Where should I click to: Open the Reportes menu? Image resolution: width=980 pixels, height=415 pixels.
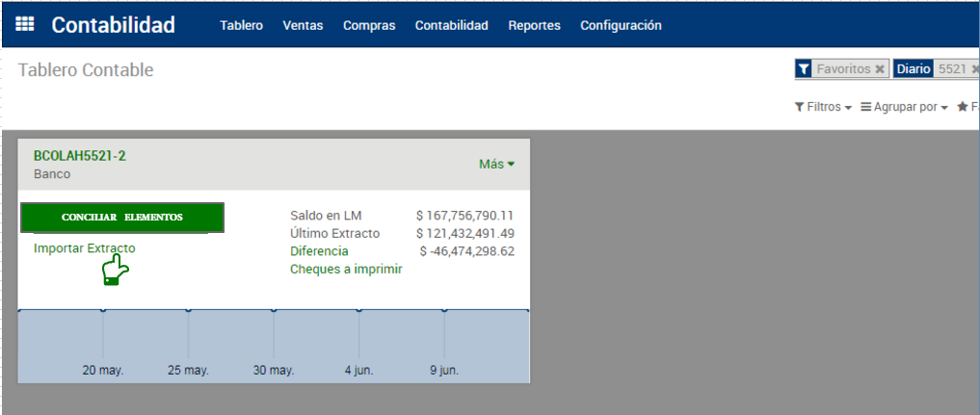point(534,26)
